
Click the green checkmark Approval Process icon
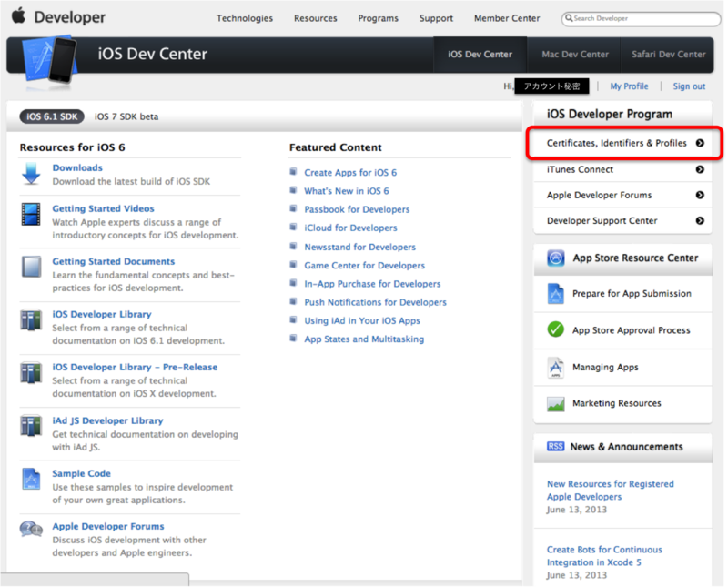[x=556, y=329]
